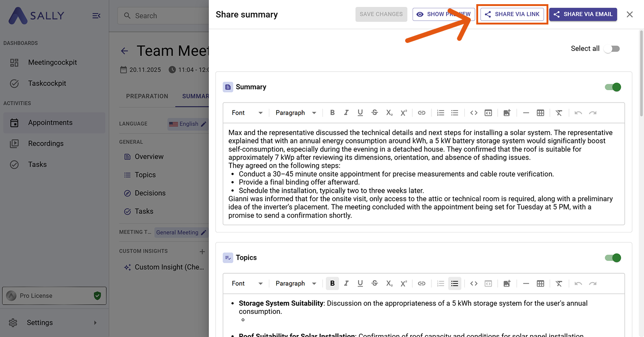The width and height of the screenshot is (644, 337).
Task: Click into the Summary text editor area
Action: pos(423,174)
